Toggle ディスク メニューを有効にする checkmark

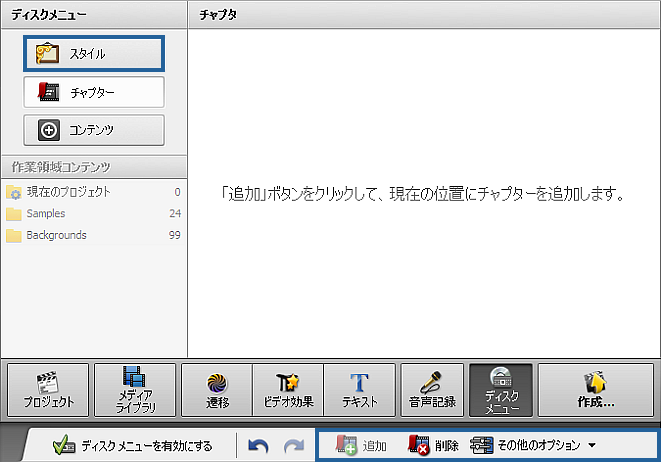[132, 445]
